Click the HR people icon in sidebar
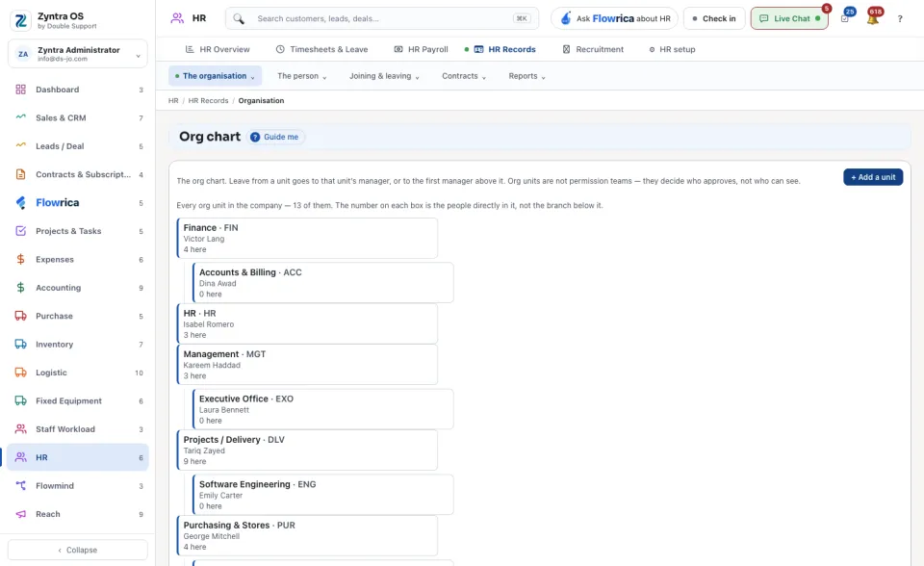 pos(20,457)
